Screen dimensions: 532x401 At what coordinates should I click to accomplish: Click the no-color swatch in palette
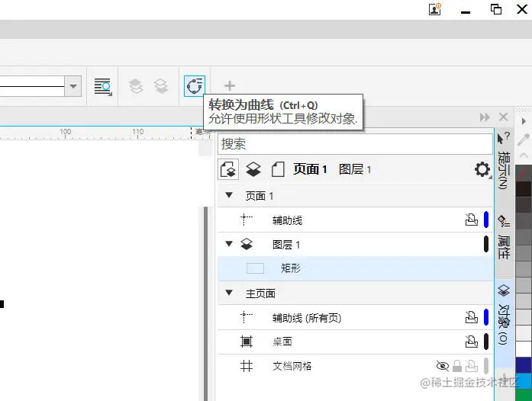tap(524, 173)
